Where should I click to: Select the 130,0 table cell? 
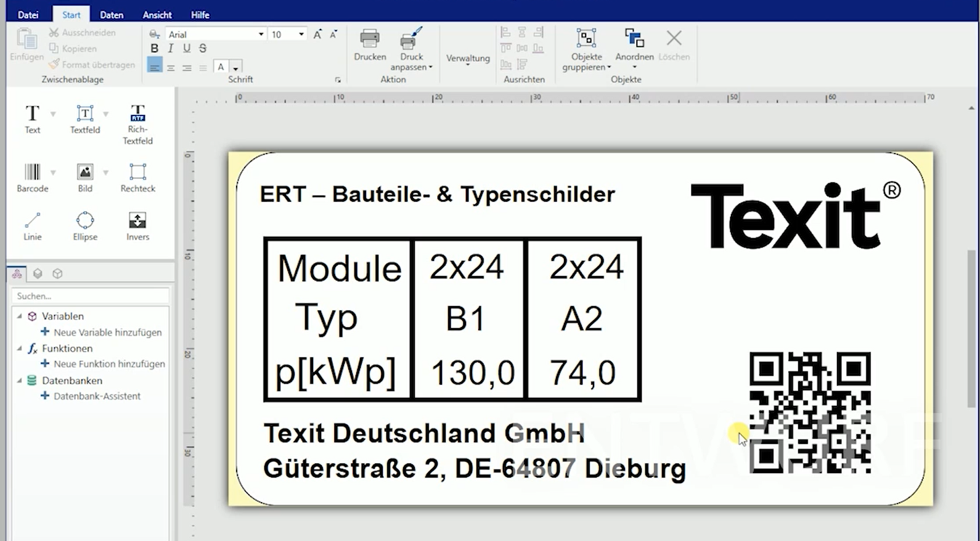tap(473, 373)
